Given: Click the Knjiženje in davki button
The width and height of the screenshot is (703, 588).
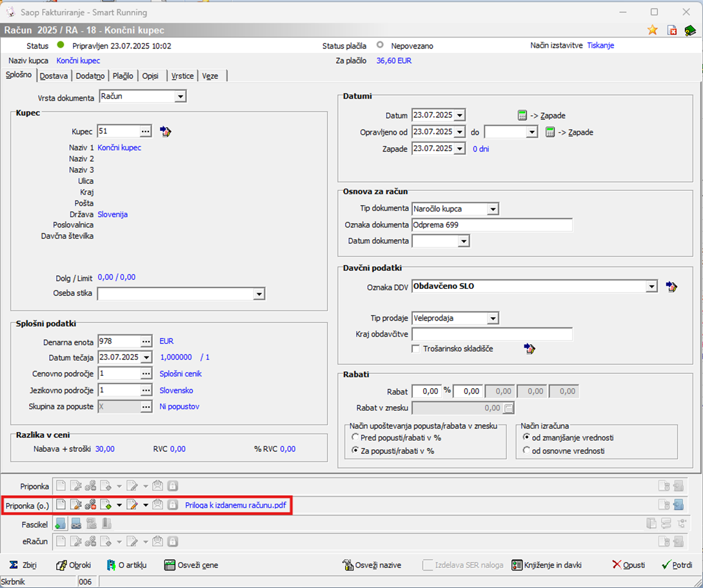Looking at the screenshot, I should pyautogui.click(x=546, y=565).
